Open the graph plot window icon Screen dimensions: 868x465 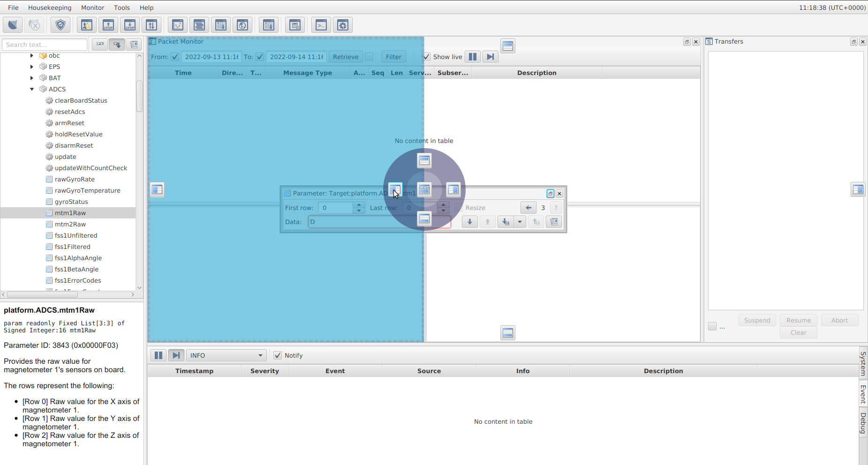178,25
